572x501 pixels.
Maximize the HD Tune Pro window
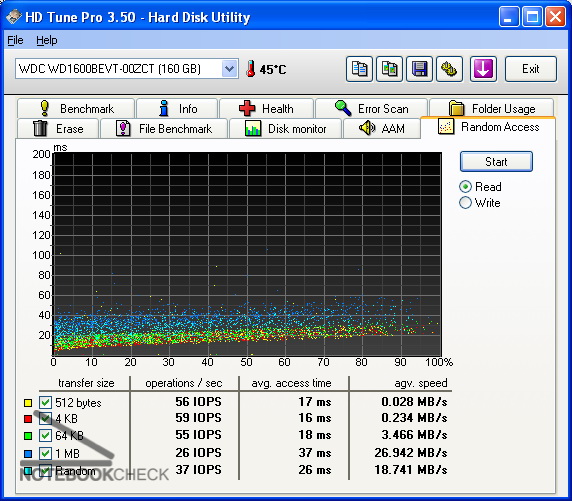532,17
